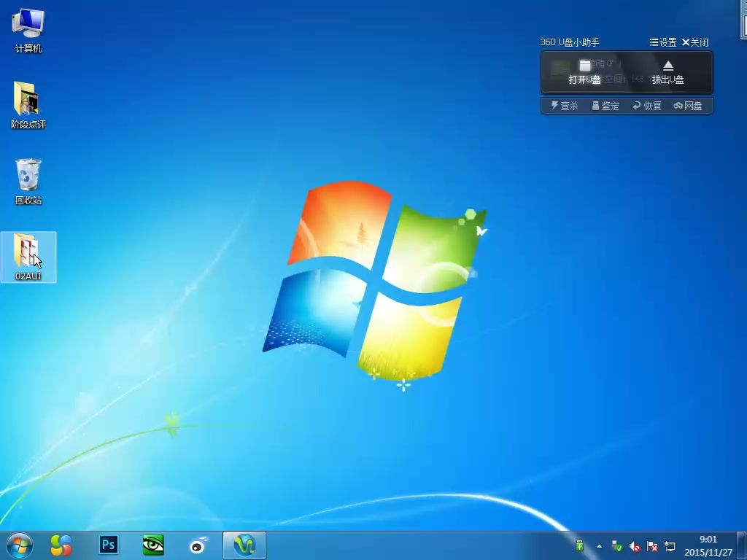Open the green eye app on taskbar
747x560 pixels.
[153, 545]
